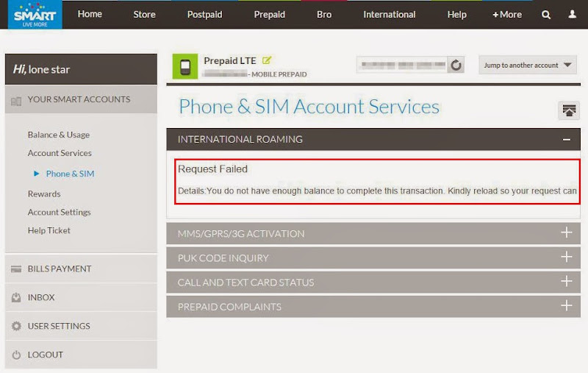The image size is (588, 373).
Task: Open the Postpaid menu item
Action: (205, 15)
